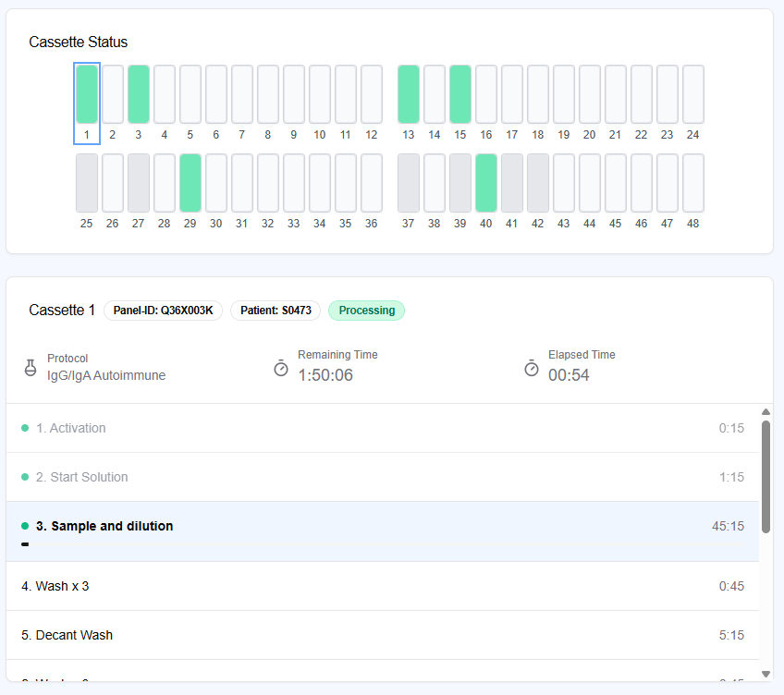Select the 3. Sample and dilution step
Screen dimensions: 784x695
pos(104,526)
